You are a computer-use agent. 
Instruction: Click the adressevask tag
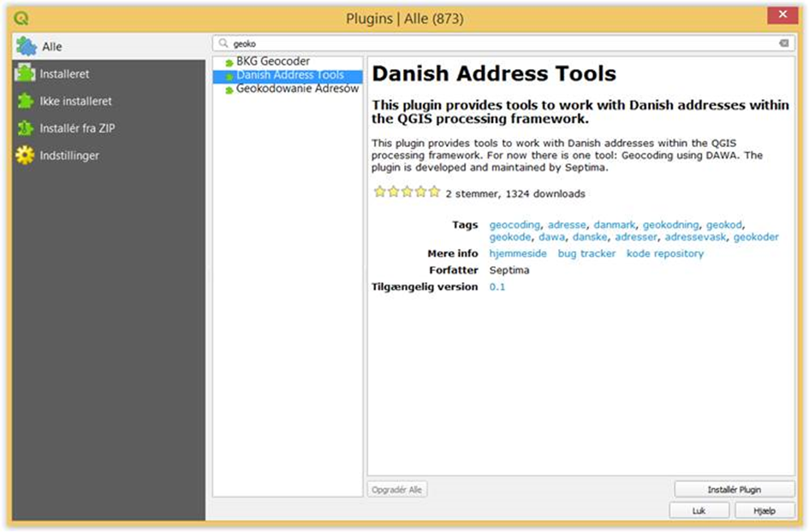click(x=695, y=237)
